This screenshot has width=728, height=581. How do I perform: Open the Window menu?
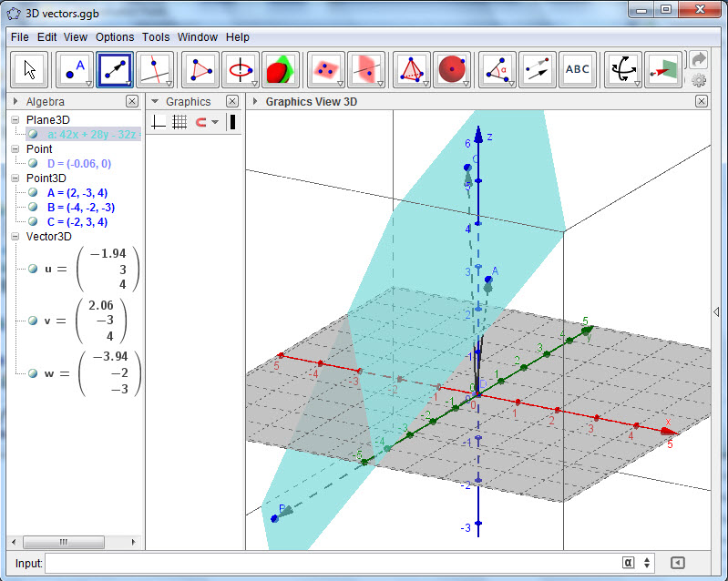tap(198, 37)
